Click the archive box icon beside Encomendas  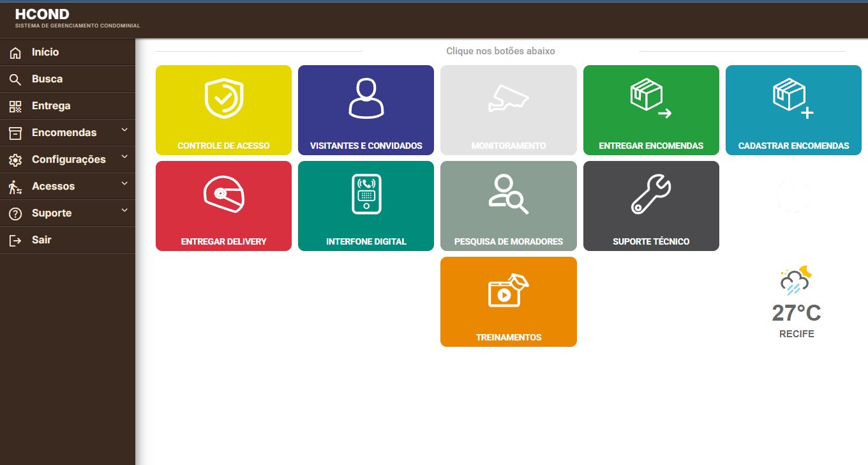click(x=15, y=133)
